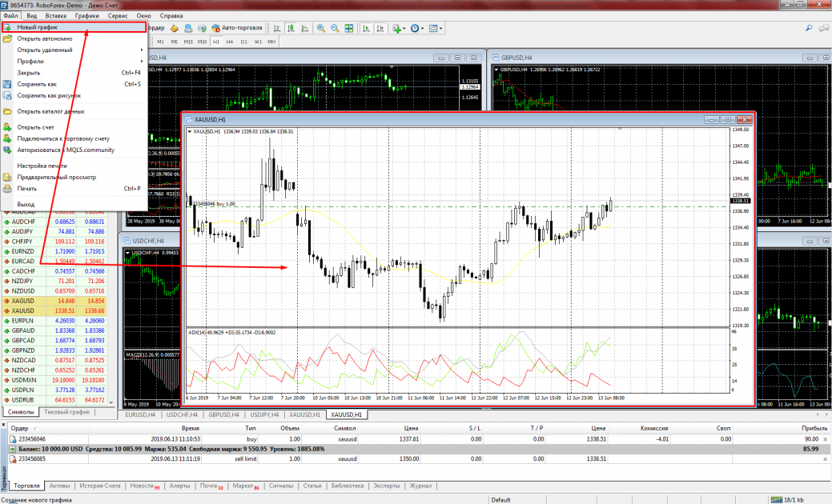Select 'Сохранить как рисунок' menu entry
The width and height of the screenshot is (832, 504).
[x=49, y=95]
